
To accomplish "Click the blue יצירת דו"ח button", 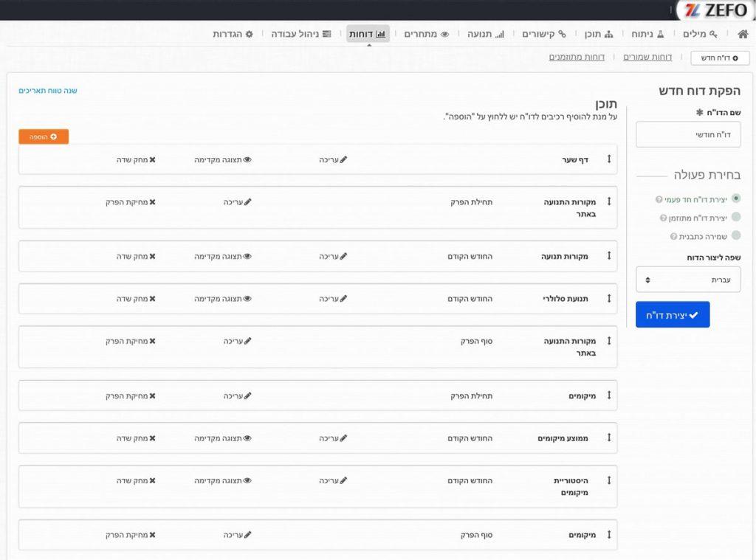I will [x=673, y=314].
